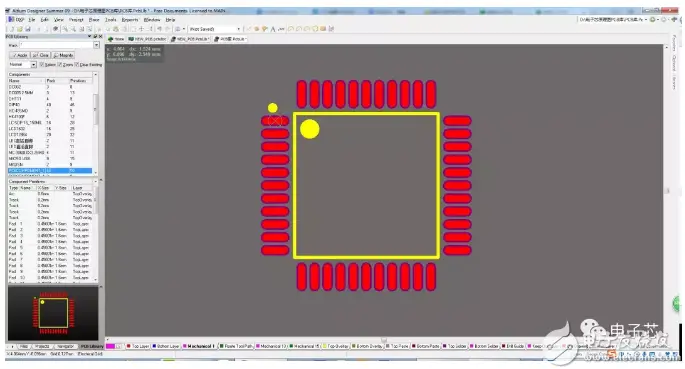The image size is (685, 369).
Task: Open the Tools menu
Action: click(x=111, y=20)
